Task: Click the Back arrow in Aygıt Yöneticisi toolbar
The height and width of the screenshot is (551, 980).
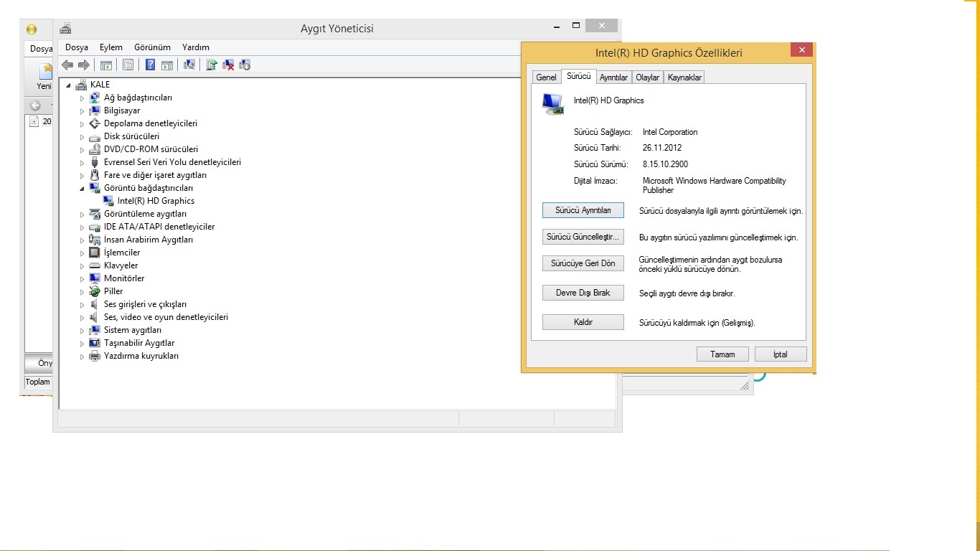Action: tap(67, 65)
